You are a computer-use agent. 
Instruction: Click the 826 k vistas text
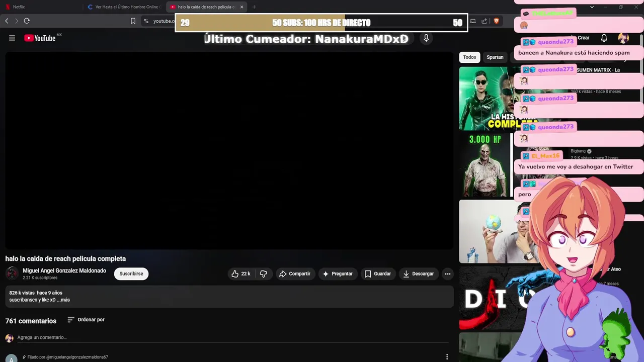tap(22, 293)
